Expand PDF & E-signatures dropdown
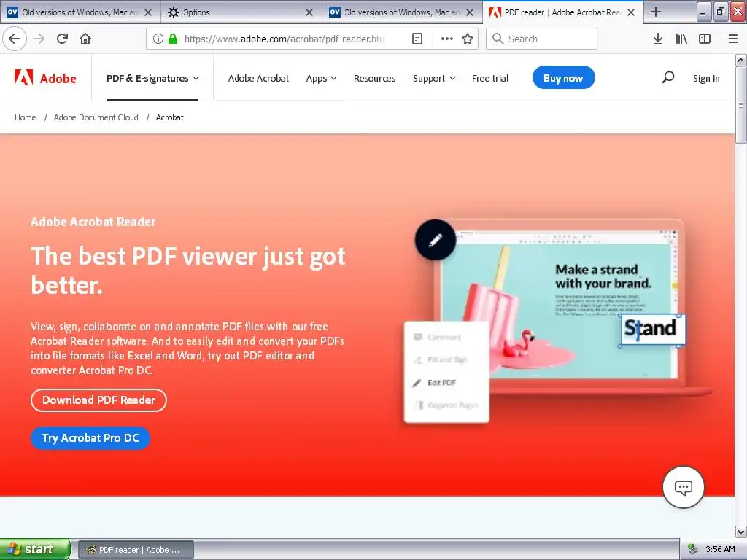This screenshot has width=747, height=560. 152,78
